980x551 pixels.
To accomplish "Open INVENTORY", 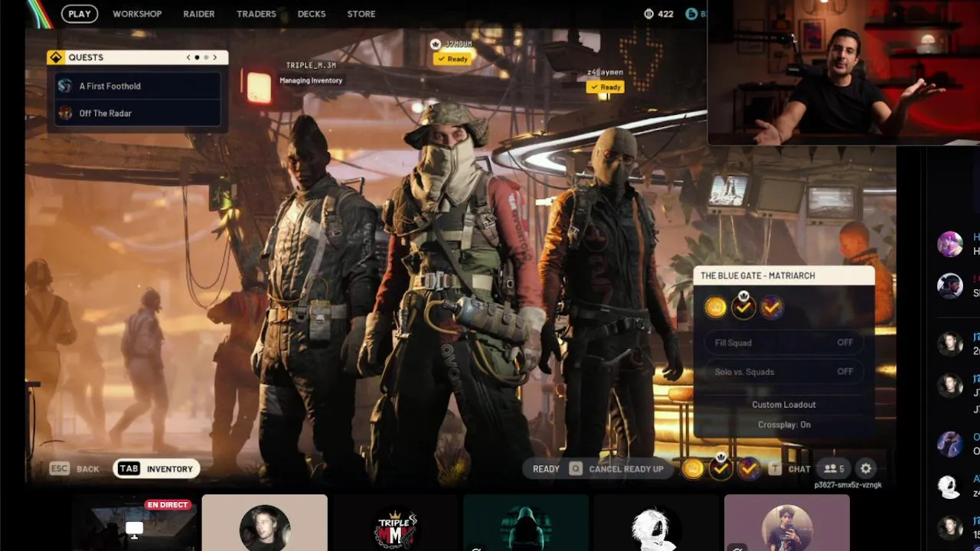I will (170, 469).
